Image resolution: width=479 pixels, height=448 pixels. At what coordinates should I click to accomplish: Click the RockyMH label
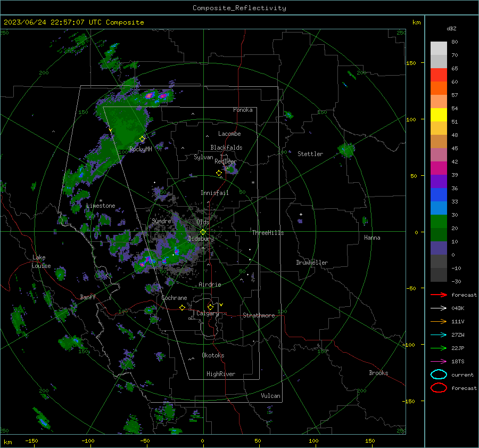click(x=141, y=149)
